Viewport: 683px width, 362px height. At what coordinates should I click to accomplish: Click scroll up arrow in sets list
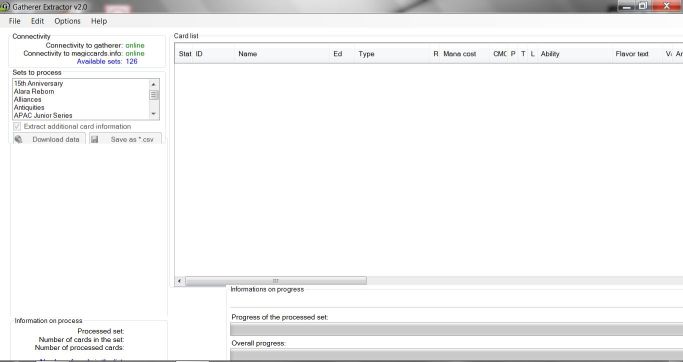click(x=153, y=84)
